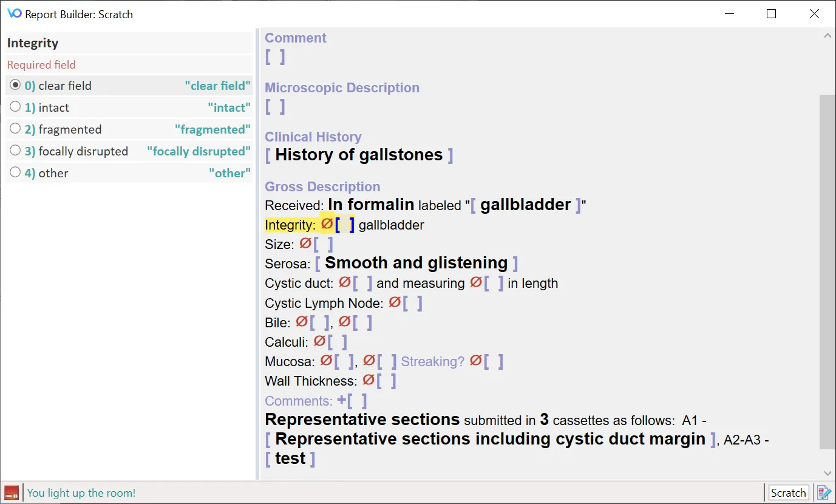Pick the 'other' radio option
836x504 pixels.
(x=15, y=172)
